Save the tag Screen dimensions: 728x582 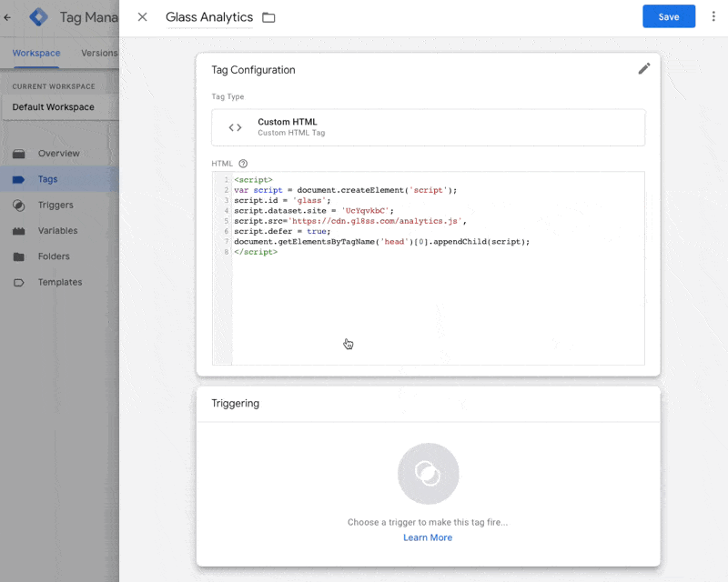click(668, 16)
